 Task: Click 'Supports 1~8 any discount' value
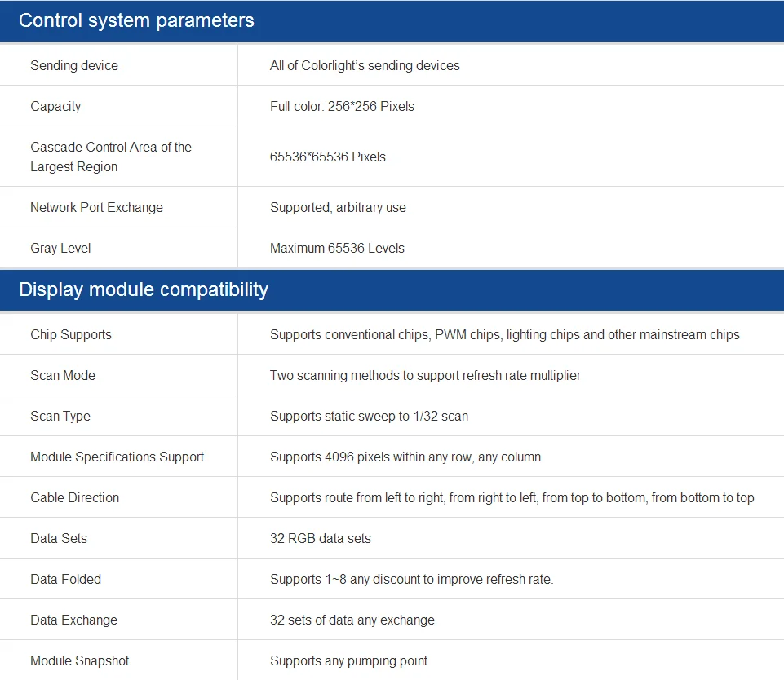coord(411,579)
